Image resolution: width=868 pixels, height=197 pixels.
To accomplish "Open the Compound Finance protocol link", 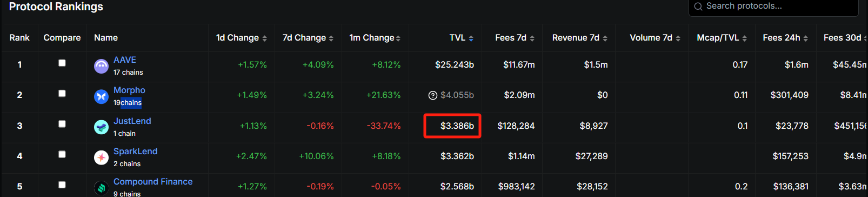I will (153, 181).
